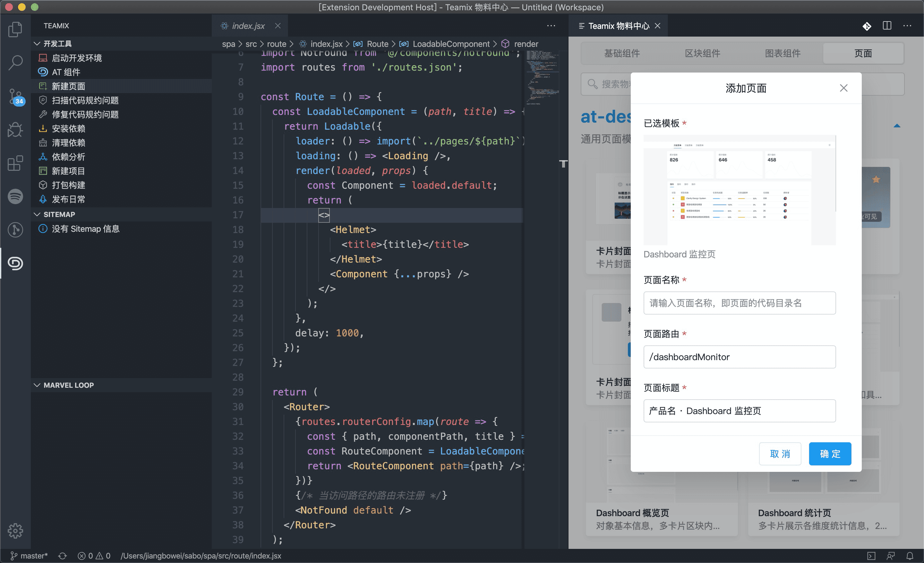This screenshot has height=563, width=924.
Task: Click 发布日常 item
Action: [121, 199]
